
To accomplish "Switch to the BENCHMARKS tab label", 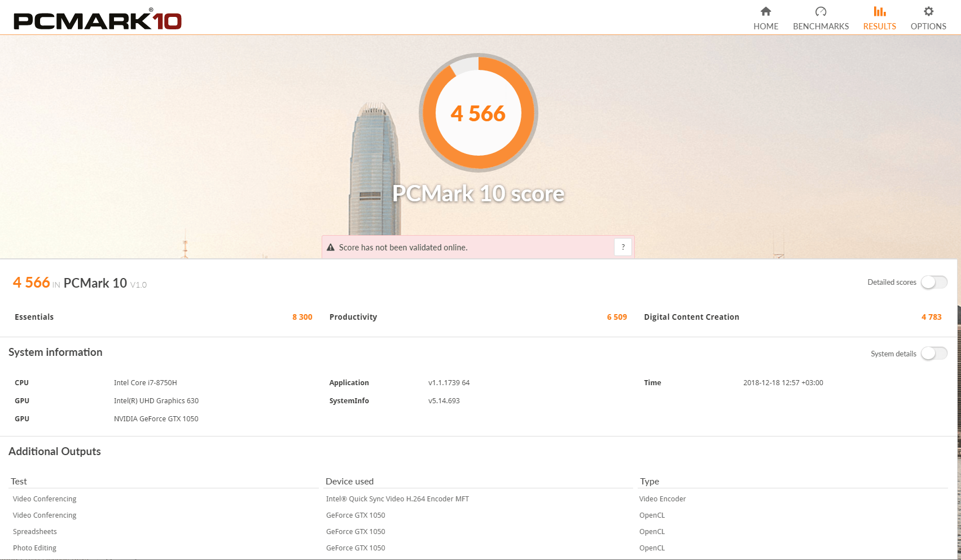I will [x=820, y=27].
